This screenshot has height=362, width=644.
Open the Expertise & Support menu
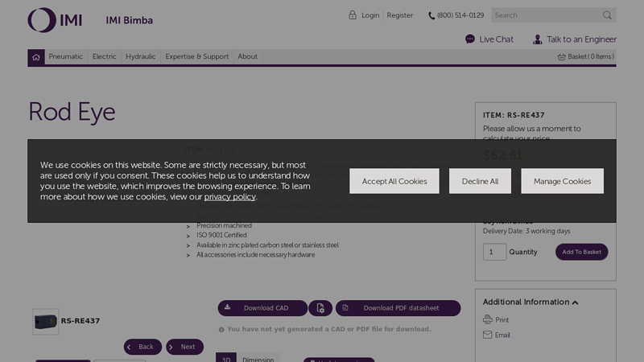[197, 57]
